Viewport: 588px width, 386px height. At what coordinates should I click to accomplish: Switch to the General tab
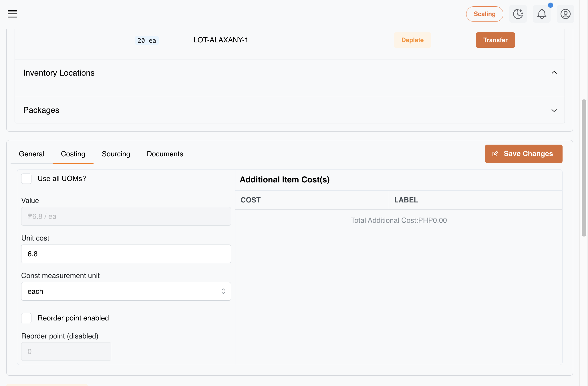tap(31, 154)
